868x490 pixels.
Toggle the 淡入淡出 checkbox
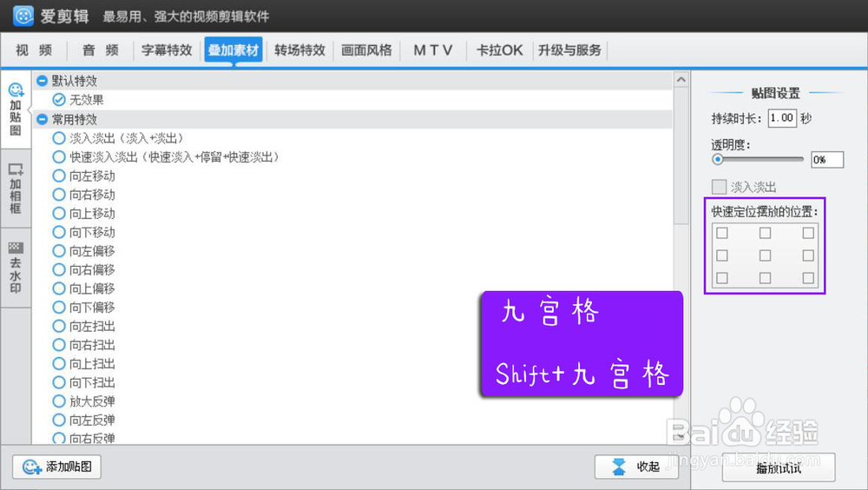point(719,187)
